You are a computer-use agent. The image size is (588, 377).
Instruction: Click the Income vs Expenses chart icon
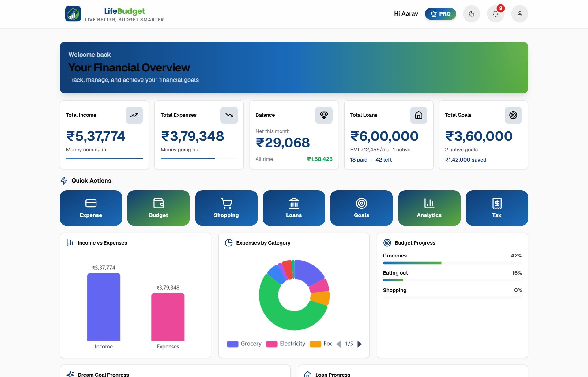[70, 243]
